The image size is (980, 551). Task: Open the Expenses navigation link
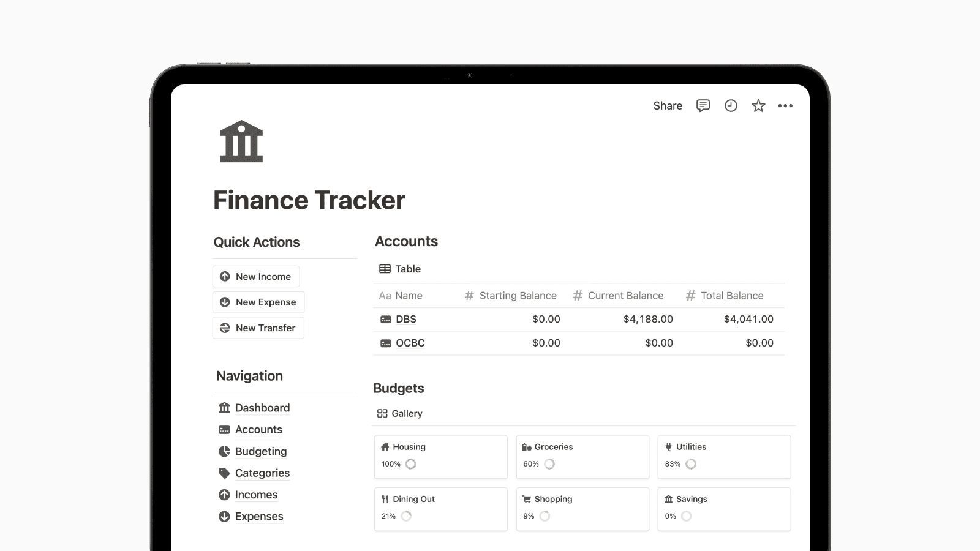(x=258, y=516)
